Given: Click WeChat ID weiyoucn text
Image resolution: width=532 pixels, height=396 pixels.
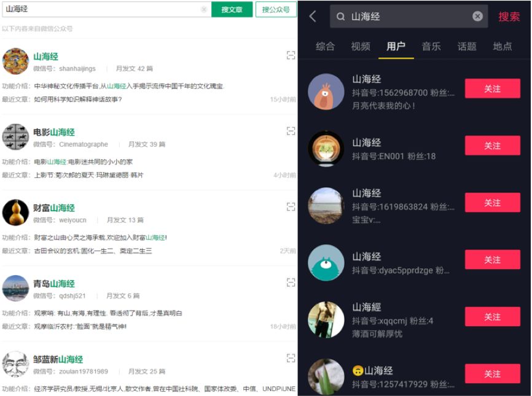Looking at the screenshot, I should pyautogui.click(x=72, y=220).
